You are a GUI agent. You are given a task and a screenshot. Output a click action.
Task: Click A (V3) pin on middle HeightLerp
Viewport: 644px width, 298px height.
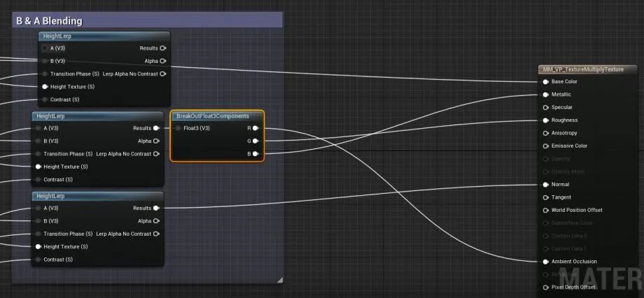click(38, 128)
